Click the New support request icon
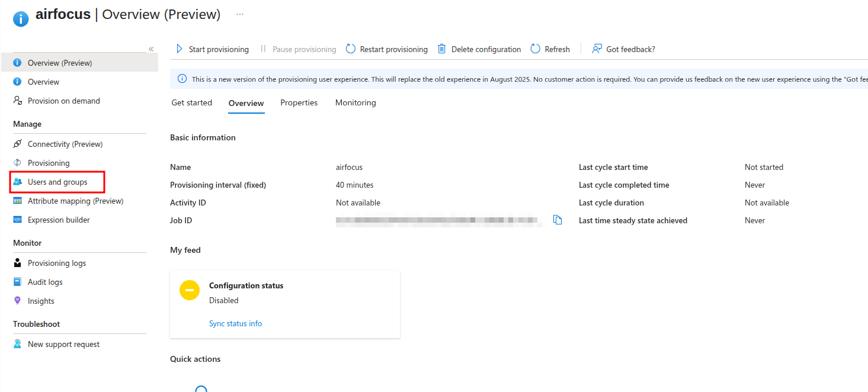868x392 pixels. tap(18, 344)
